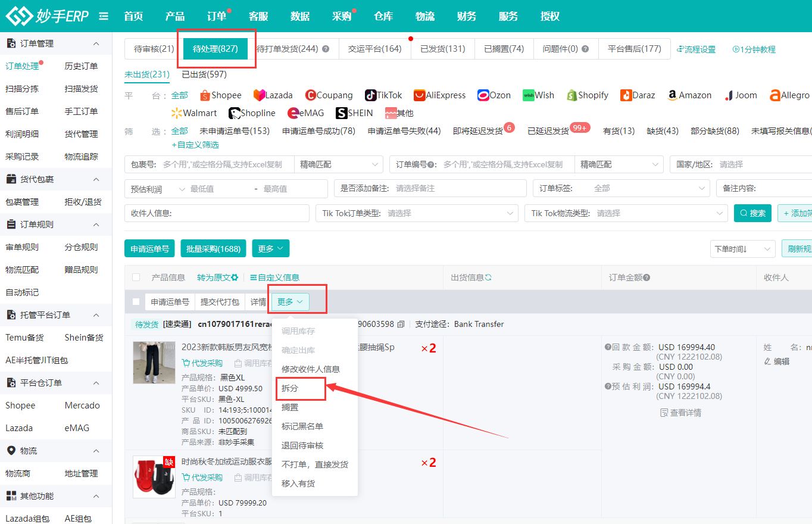Copy the order number using the copy icon
This screenshot has height=524, width=812.
click(x=401, y=325)
